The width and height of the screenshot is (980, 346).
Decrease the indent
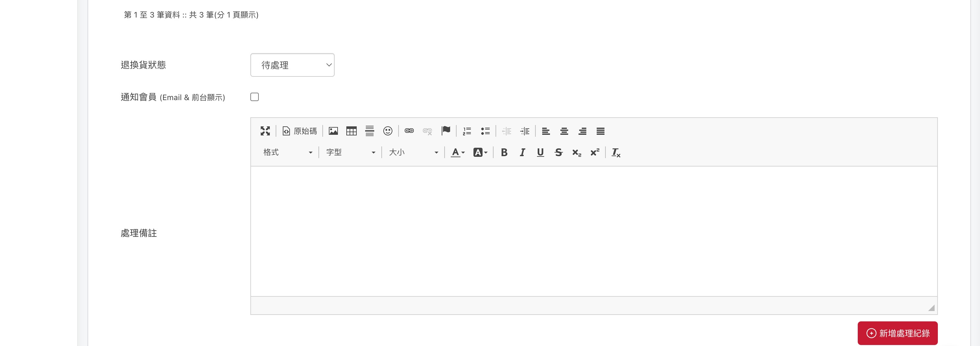click(506, 131)
